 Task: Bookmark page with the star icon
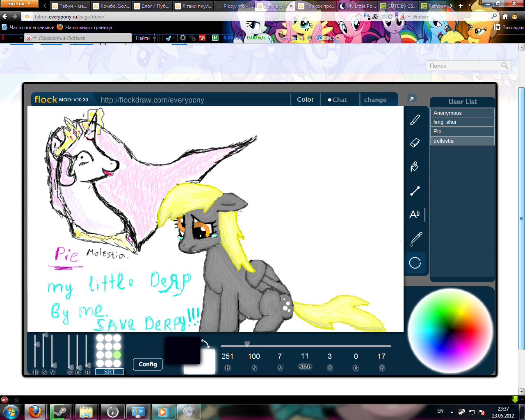tap(359, 16)
